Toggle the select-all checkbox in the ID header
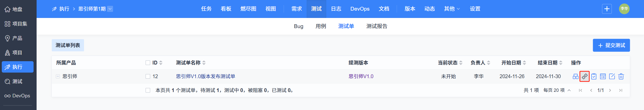The height and width of the screenshot is (110, 644). pos(148,63)
